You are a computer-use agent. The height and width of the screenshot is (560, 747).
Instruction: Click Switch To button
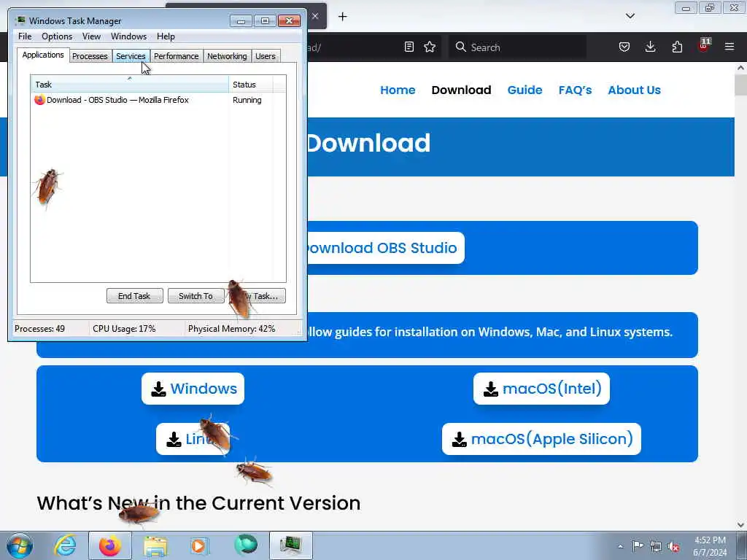click(x=196, y=296)
